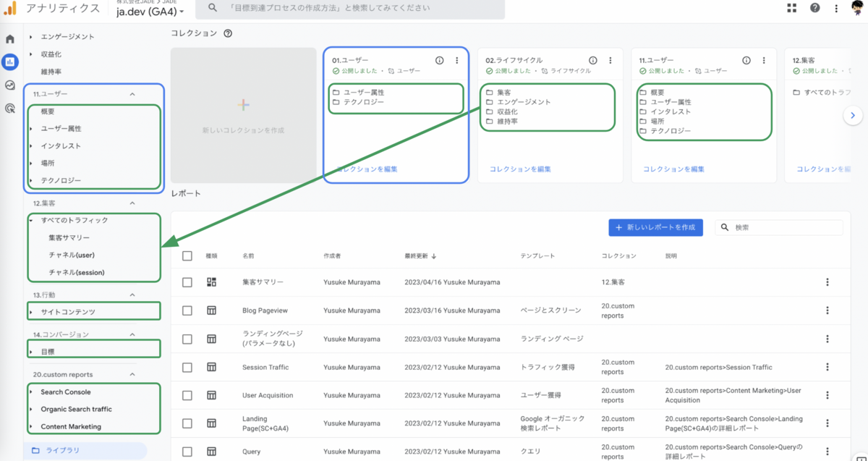Open the Advertising icon in left rail
The width and height of the screenshot is (868, 461).
pos(10,109)
